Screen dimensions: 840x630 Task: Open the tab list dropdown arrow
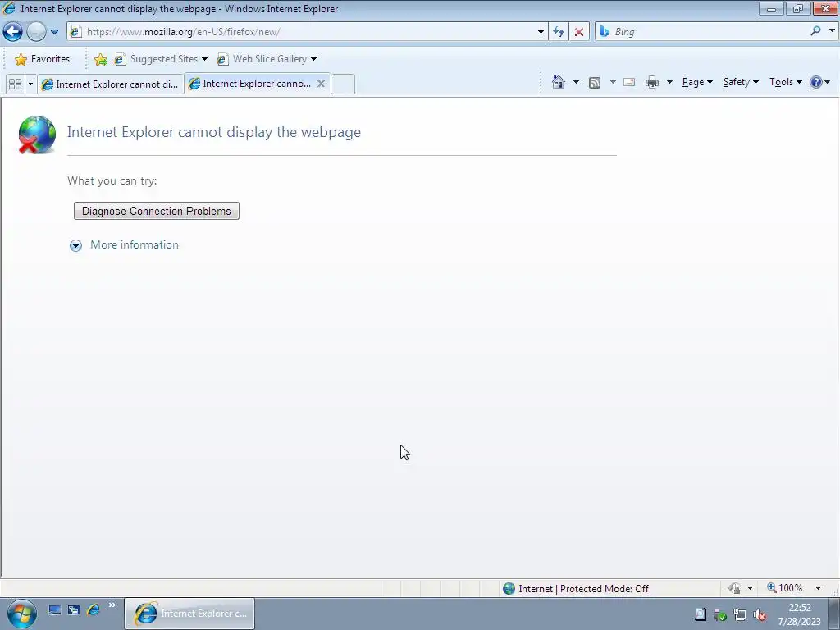click(x=30, y=84)
